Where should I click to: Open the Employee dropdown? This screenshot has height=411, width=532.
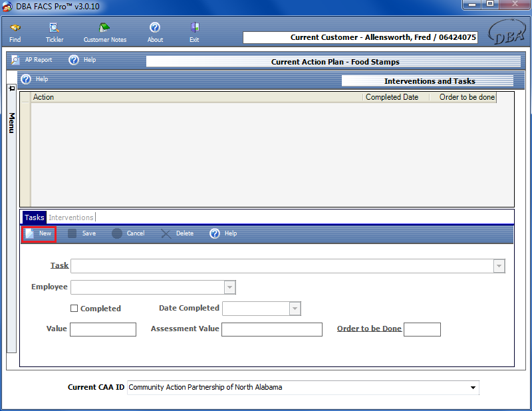click(x=229, y=287)
